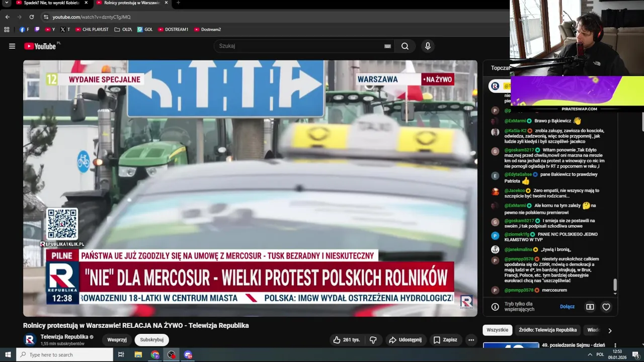The image size is (644, 362).
Task: Select the Wszystkie filter chip
Action: pos(497,330)
